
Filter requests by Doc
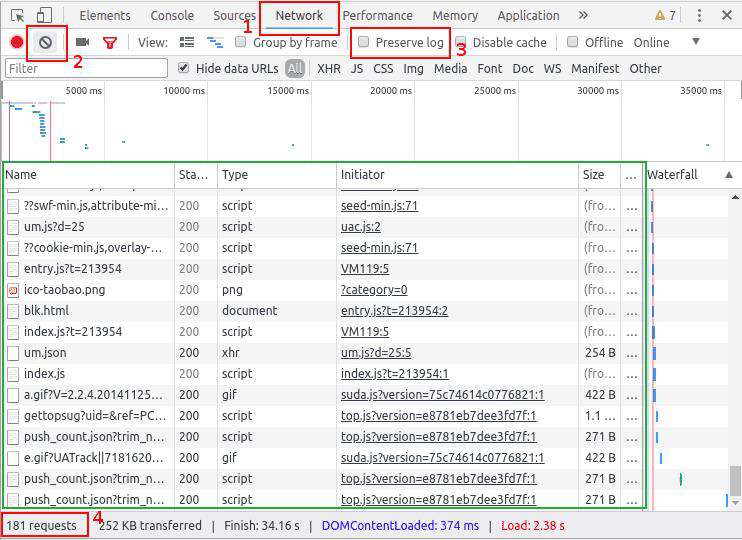(523, 69)
